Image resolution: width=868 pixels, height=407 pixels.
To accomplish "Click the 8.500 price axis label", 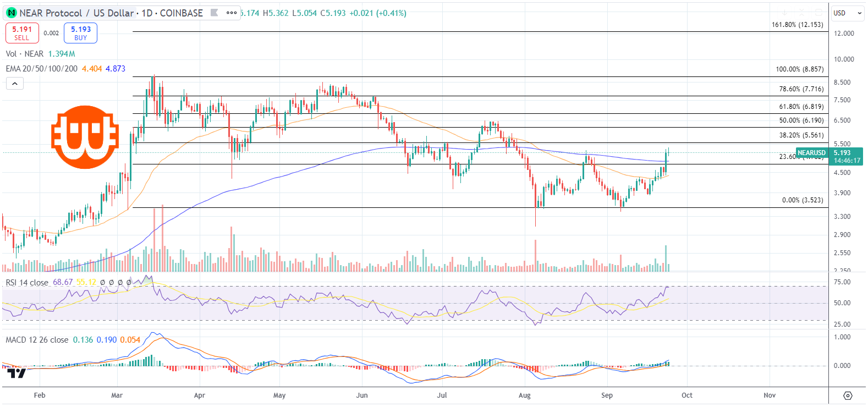I will pos(842,82).
